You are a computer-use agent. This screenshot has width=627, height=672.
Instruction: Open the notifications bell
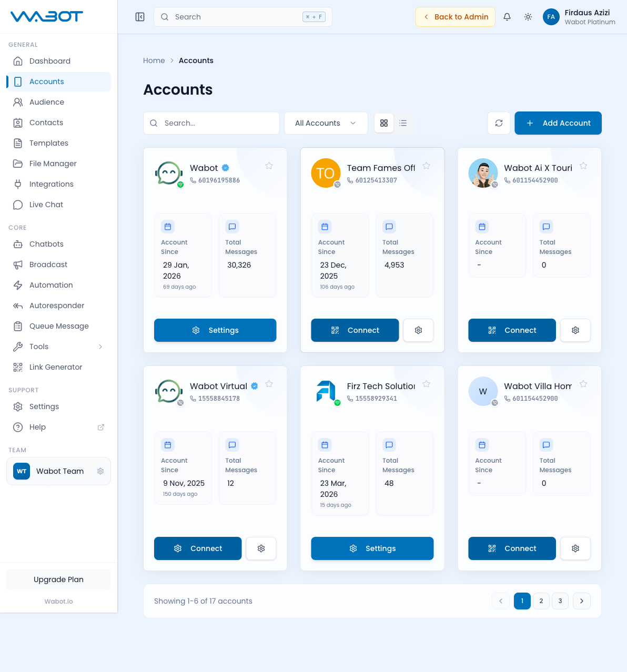pos(507,17)
